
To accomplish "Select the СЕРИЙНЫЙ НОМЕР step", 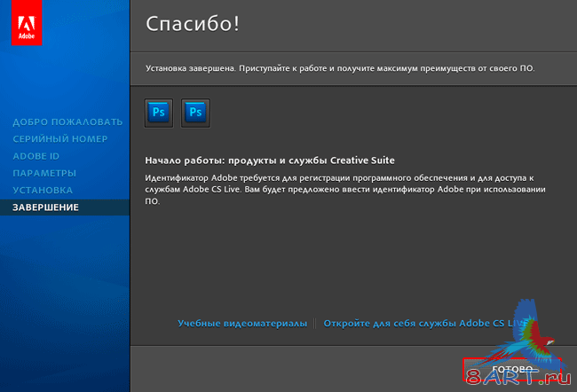I will tap(60, 139).
